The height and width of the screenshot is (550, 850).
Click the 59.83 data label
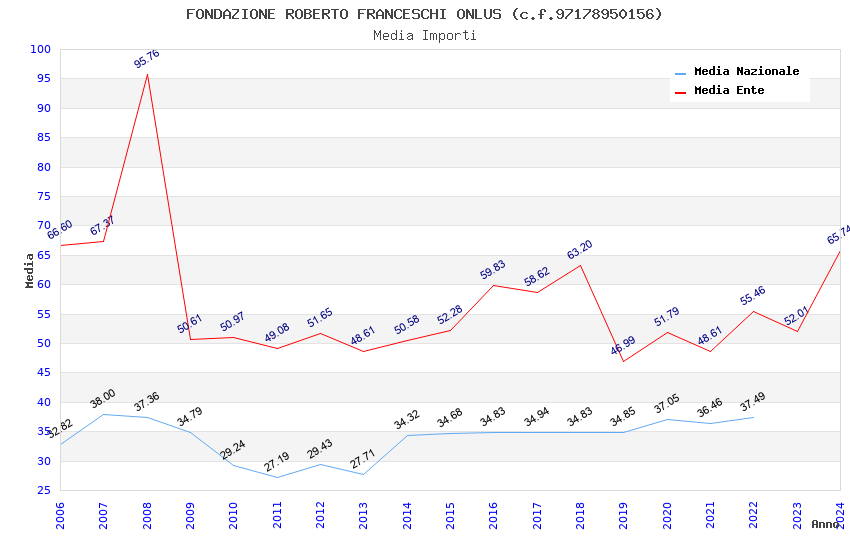[493, 270]
